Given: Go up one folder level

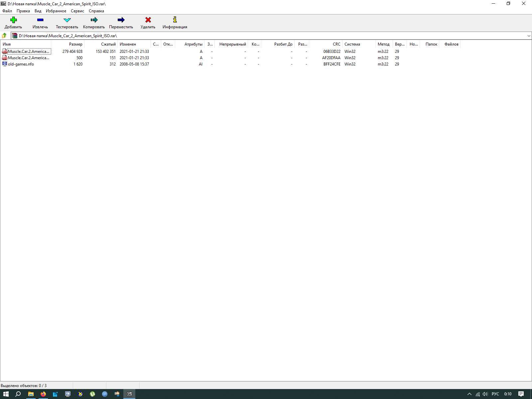Looking at the screenshot, I should tap(4, 36).
